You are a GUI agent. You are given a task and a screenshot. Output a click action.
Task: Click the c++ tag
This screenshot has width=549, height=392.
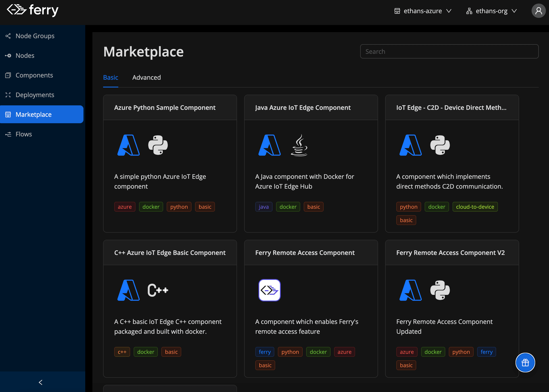[x=122, y=352]
